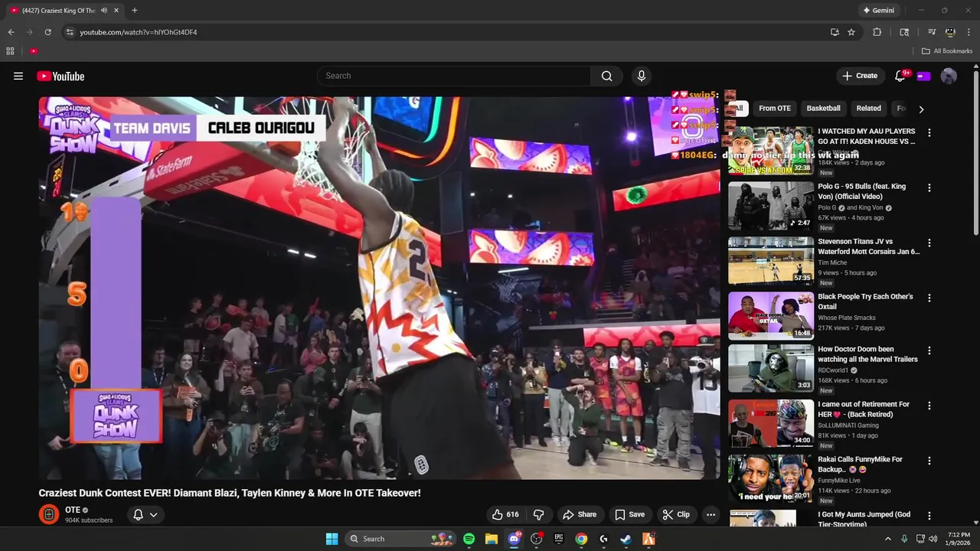The width and height of the screenshot is (980, 551).
Task: Select the Basketball filter chip
Action: 824,109
